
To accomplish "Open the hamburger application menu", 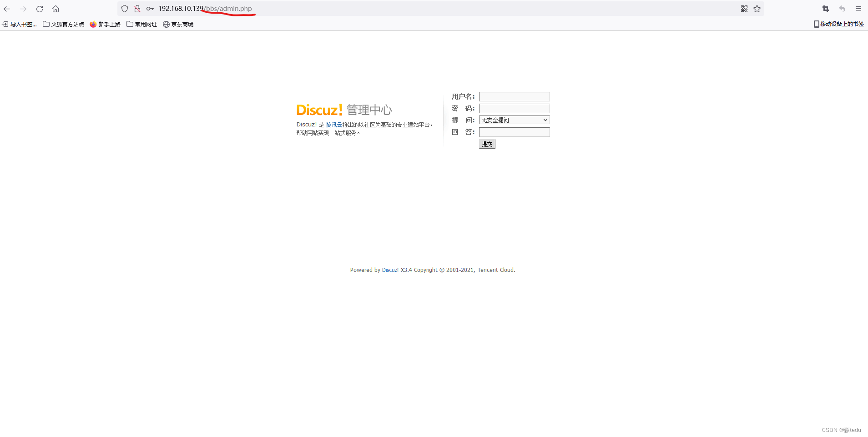I will [x=858, y=9].
